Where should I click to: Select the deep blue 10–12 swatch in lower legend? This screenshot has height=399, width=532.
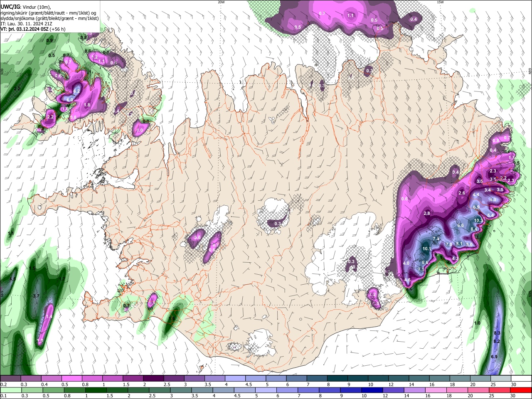(372, 390)
